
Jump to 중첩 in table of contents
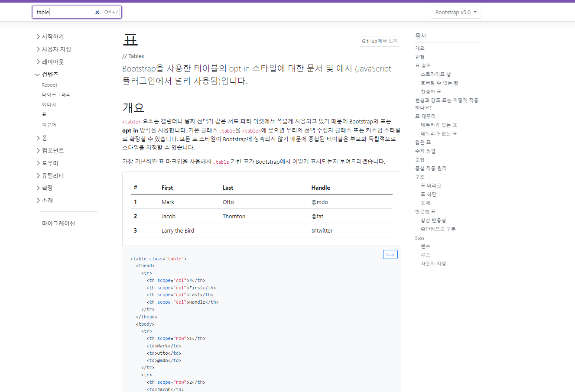(420, 160)
